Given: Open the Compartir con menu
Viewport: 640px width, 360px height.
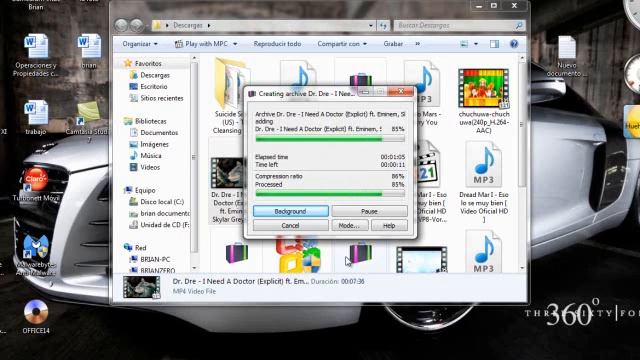Looking at the screenshot, I should click(x=342, y=44).
